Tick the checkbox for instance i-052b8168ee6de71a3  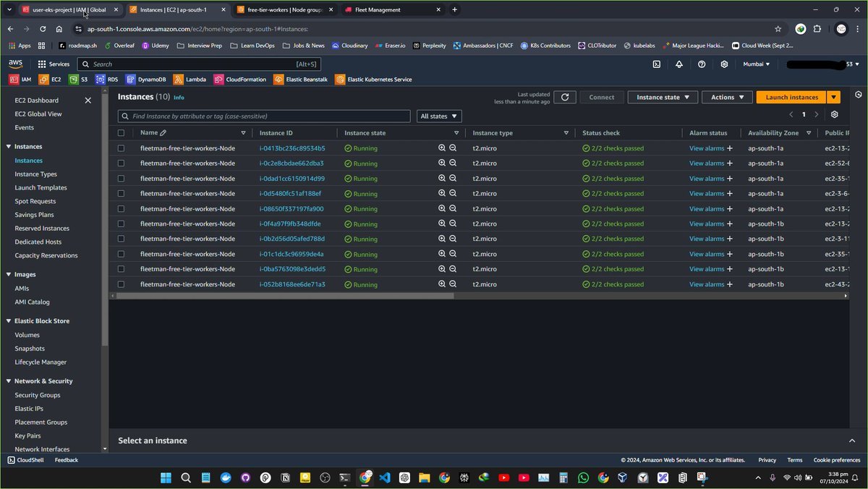(x=121, y=284)
